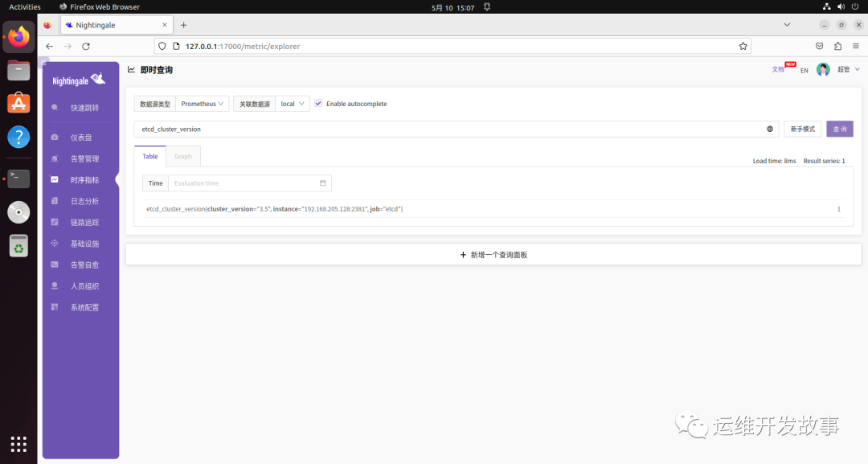The height and width of the screenshot is (464, 868).
Task: Click the Activities button
Action: point(25,6)
